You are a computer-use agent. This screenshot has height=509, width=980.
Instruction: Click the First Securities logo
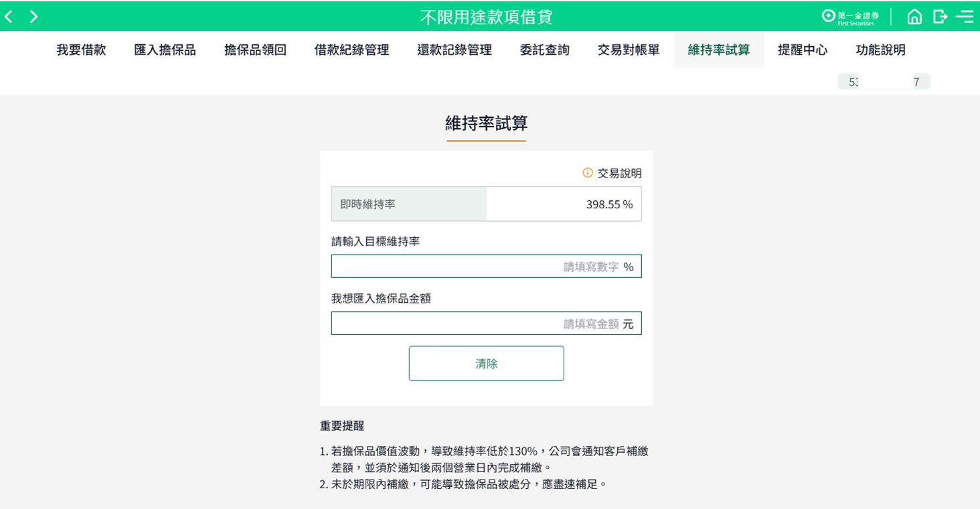click(x=851, y=17)
